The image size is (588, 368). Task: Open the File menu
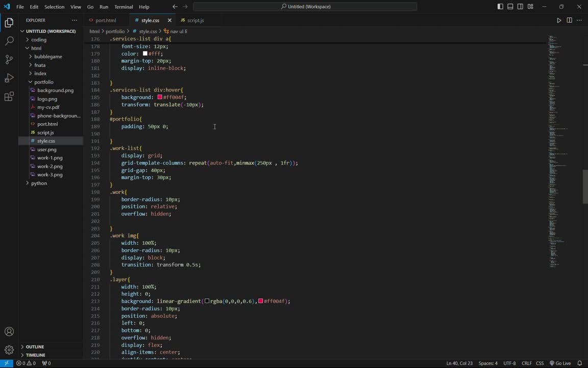(x=20, y=7)
